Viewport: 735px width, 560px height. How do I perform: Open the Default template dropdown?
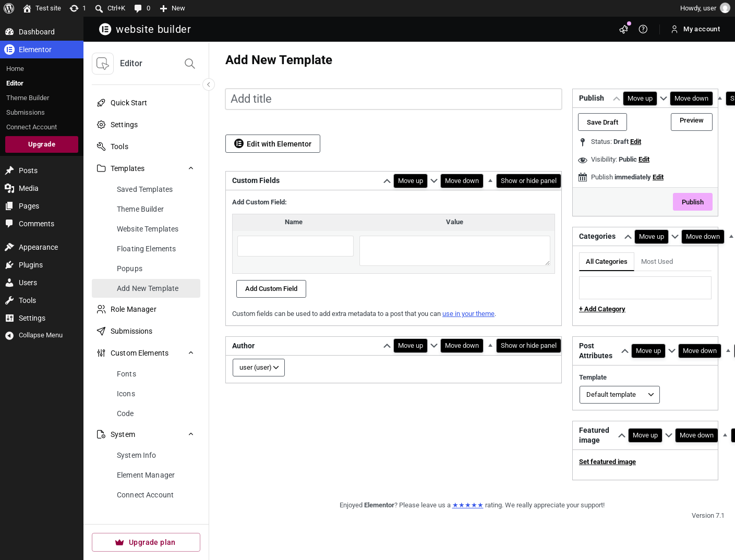[620, 395]
